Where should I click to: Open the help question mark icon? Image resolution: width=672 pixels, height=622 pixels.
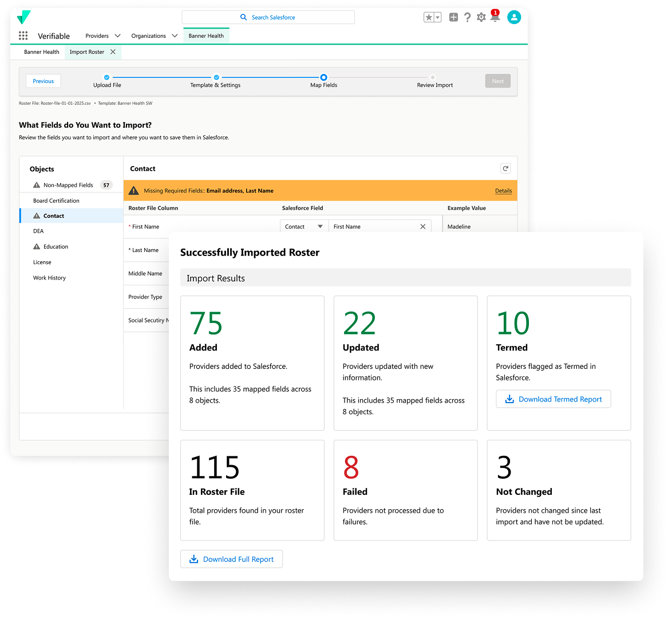tap(468, 17)
